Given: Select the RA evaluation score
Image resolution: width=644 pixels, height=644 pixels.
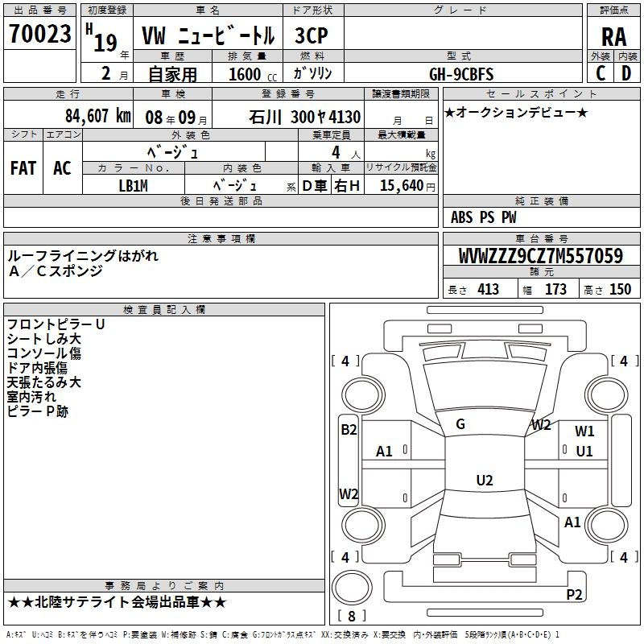Looking at the screenshot, I should pos(613,37).
